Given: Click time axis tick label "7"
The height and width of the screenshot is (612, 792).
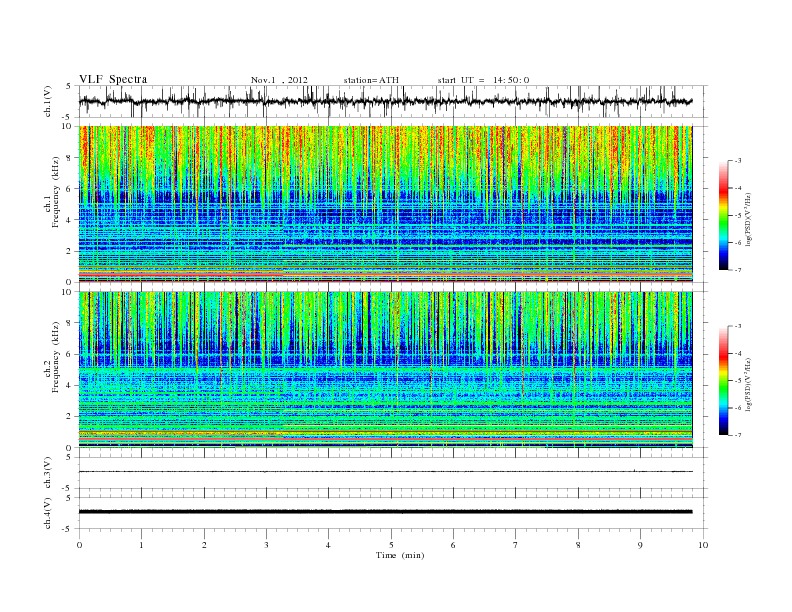Looking at the screenshot, I should coord(516,545).
